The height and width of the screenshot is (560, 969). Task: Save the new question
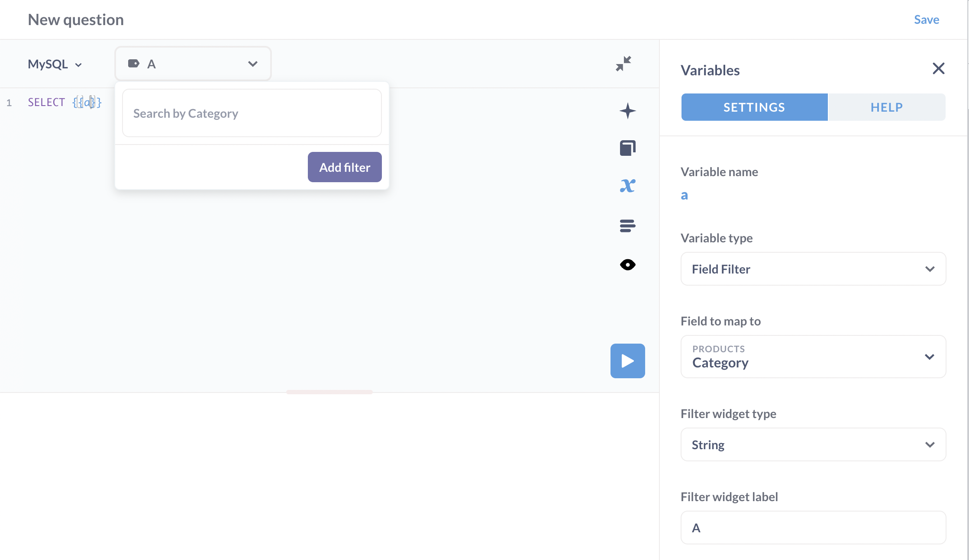(x=926, y=19)
